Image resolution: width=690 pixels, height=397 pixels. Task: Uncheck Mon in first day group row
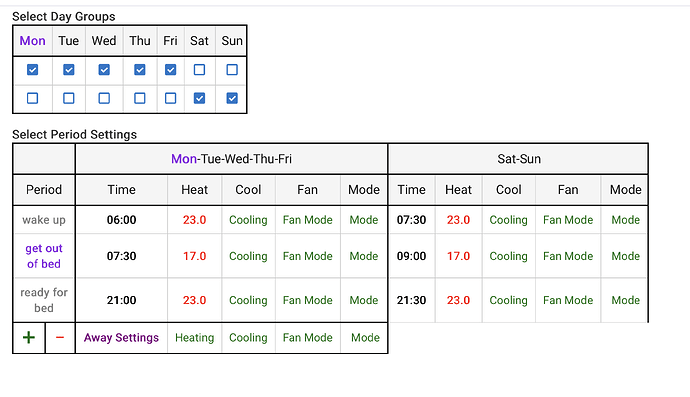point(33,70)
